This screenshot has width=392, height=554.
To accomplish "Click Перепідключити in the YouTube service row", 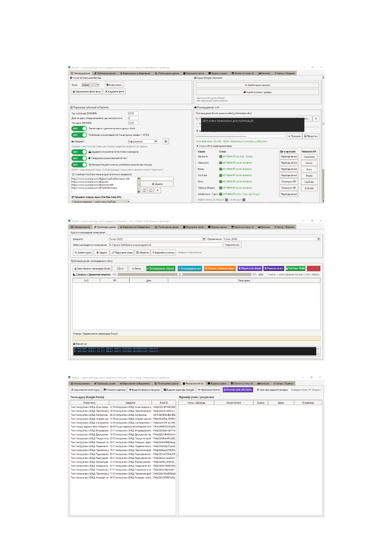I will [289, 175].
